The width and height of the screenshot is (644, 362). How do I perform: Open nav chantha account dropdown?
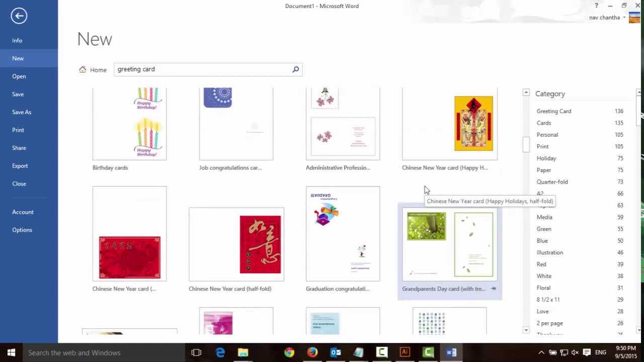(607, 18)
